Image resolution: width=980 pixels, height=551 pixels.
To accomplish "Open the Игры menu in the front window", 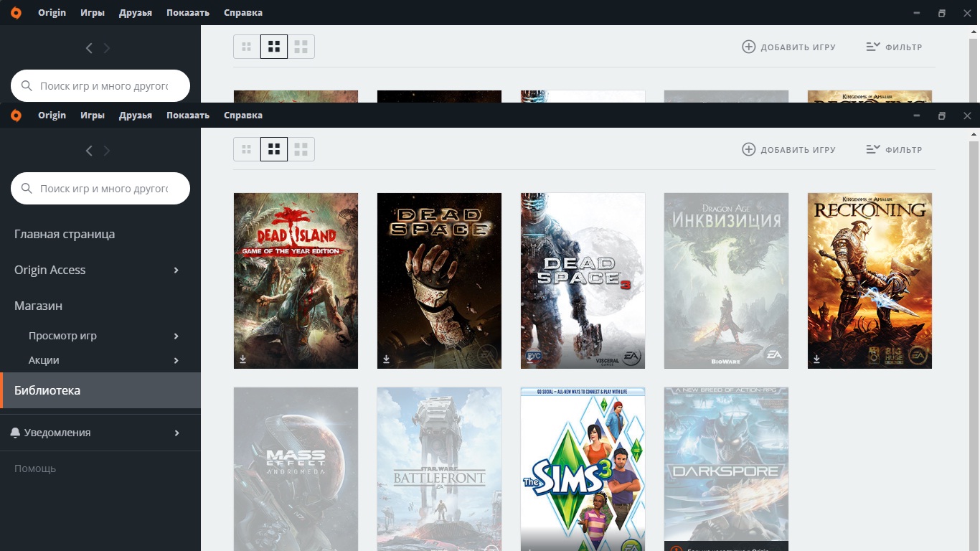I will (93, 116).
